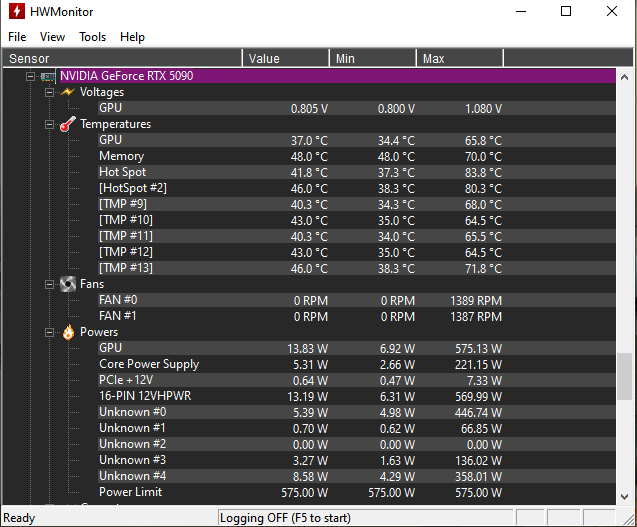The height and width of the screenshot is (527, 637).
Task: Open the File menu
Action: 17,37
